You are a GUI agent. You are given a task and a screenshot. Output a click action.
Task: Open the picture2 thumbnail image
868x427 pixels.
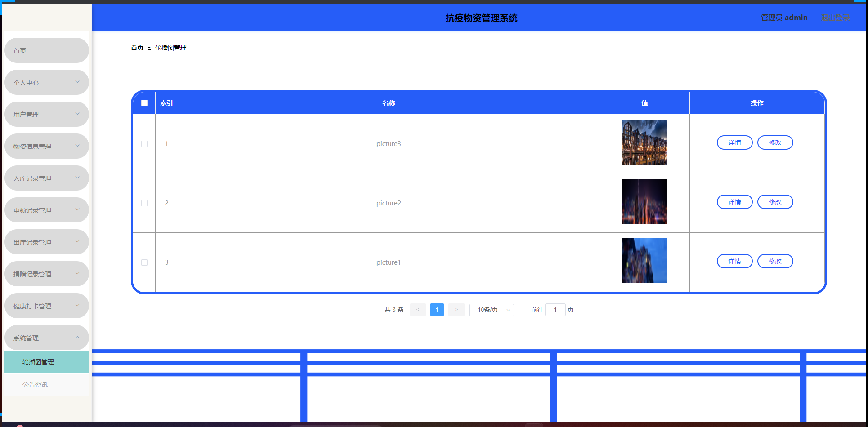644,201
